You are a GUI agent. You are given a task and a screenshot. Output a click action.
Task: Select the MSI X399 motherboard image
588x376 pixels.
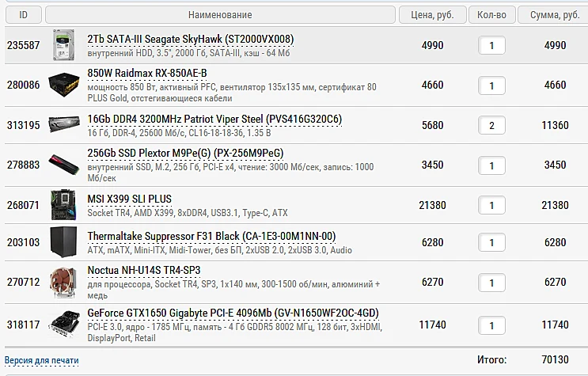[x=64, y=205]
